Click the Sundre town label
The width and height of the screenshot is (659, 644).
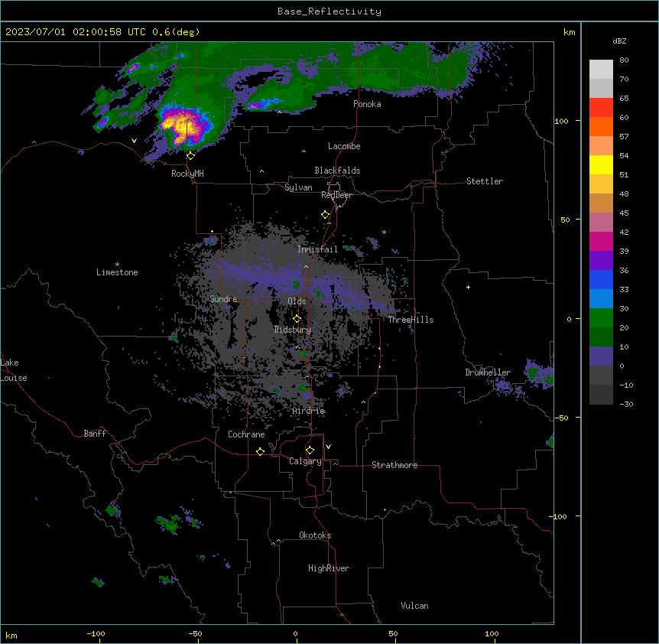223,299
